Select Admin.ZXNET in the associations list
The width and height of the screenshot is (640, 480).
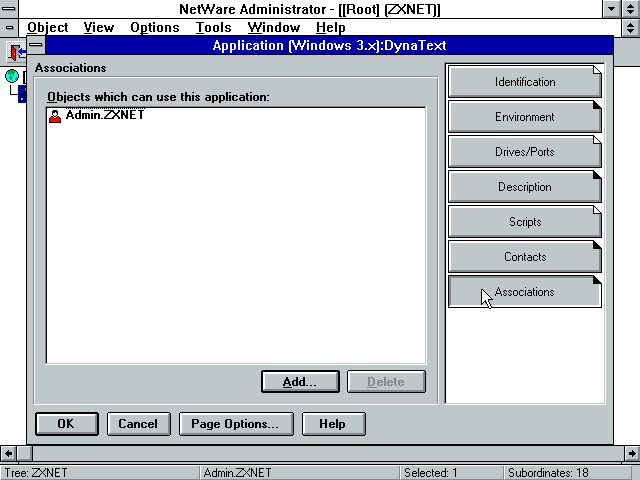105,115
